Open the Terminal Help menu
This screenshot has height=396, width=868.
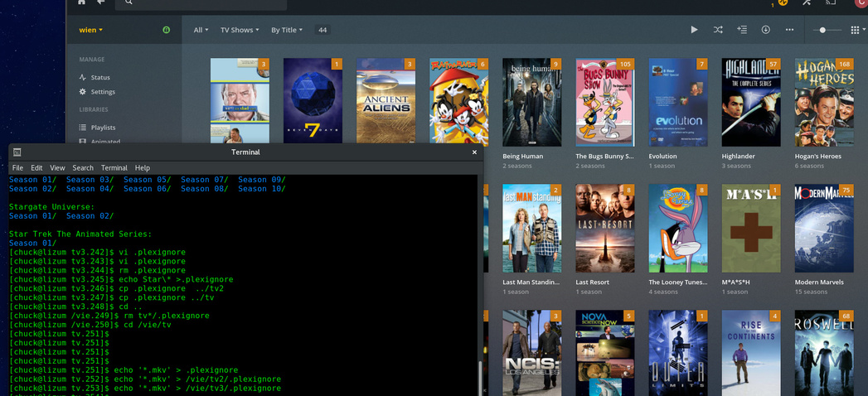(x=143, y=167)
